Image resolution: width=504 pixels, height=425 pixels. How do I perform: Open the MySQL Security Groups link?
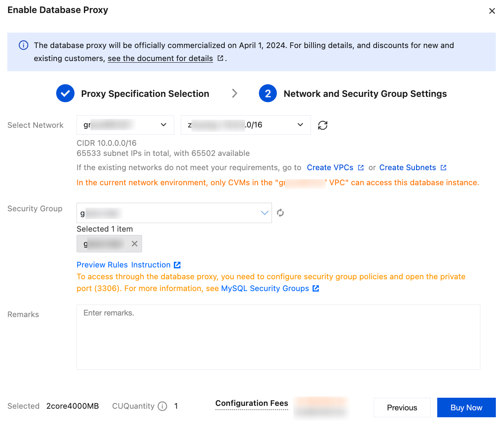coord(265,289)
